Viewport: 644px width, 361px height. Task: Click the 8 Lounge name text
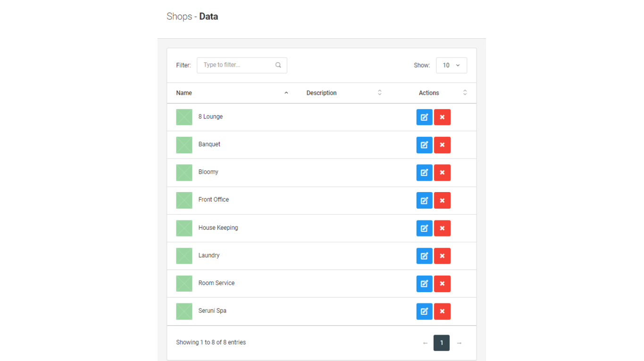(x=210, y=117)
